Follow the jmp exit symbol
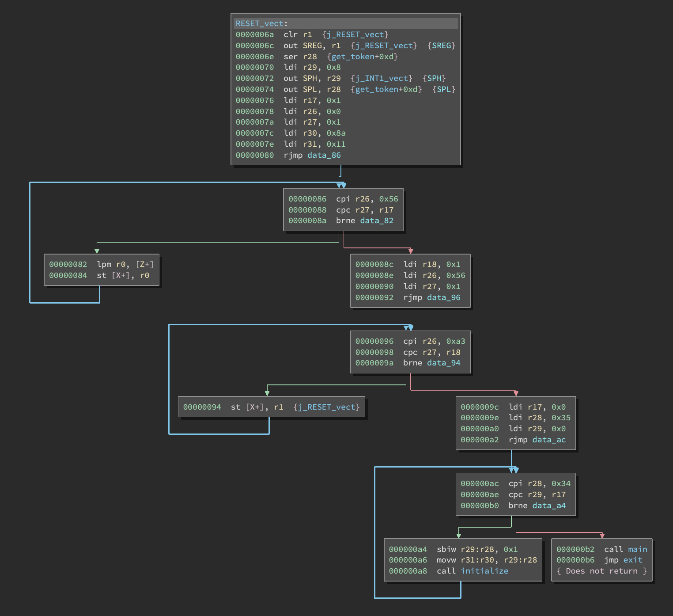 632,560
